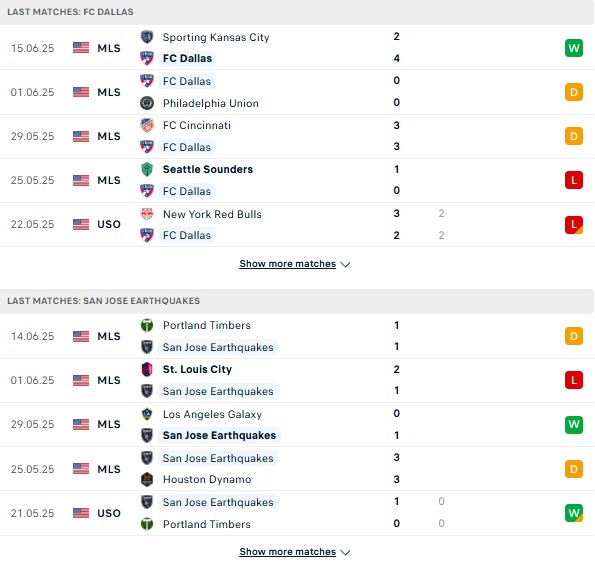The width and height of the screenshot is (595, 571).
Task: Click the red L badge for Seattle Sounders match
Action: click(573, 180)
